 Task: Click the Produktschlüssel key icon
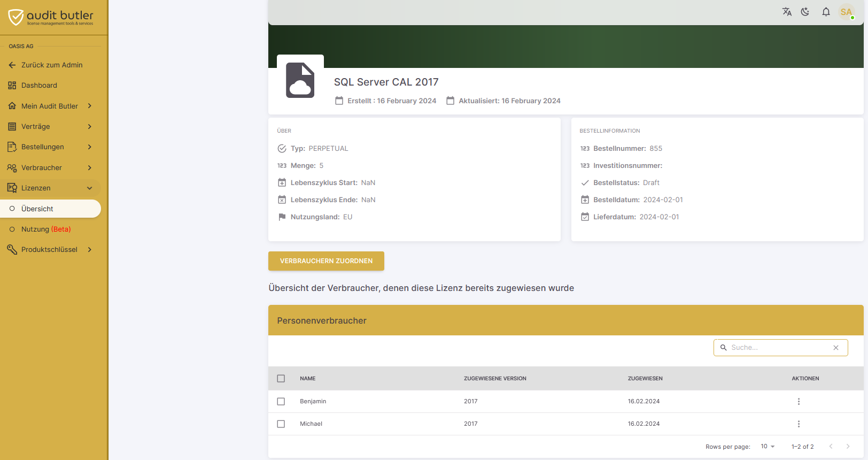[12, 250]
